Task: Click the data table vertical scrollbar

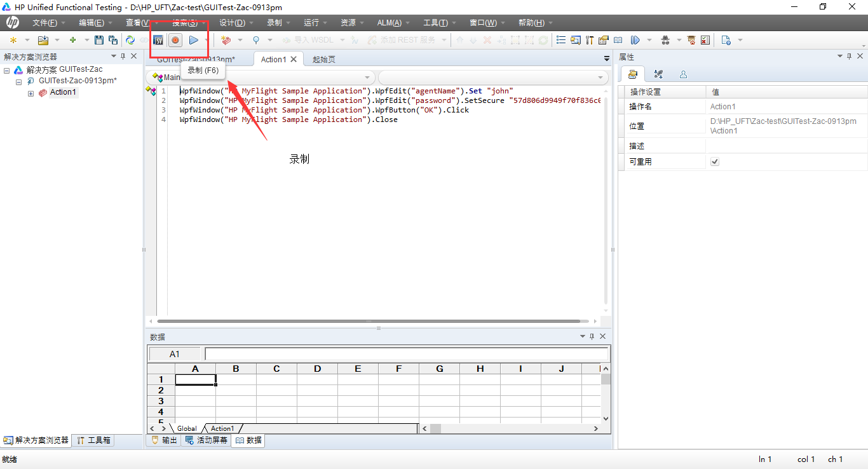Action: 606,393
